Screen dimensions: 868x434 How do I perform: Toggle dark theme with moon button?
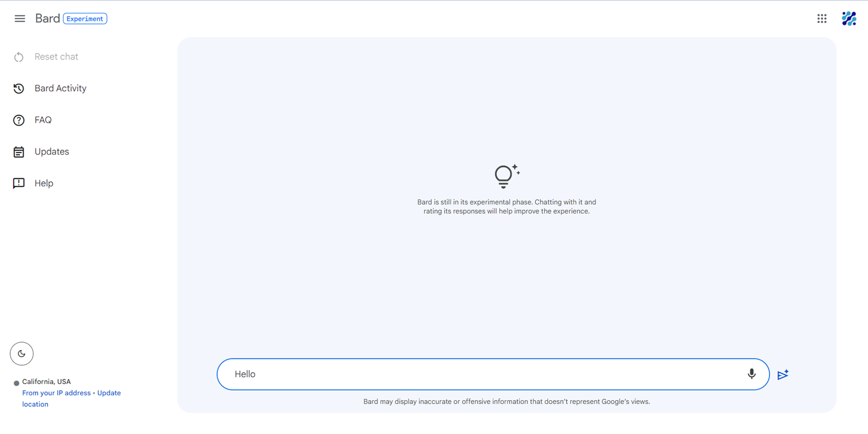coord(21,353)
